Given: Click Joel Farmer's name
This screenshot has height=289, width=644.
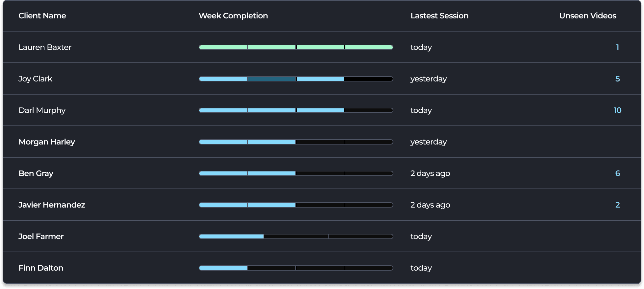Looking at the screenshot, I should pyautogui.click(x=41, y=236).
